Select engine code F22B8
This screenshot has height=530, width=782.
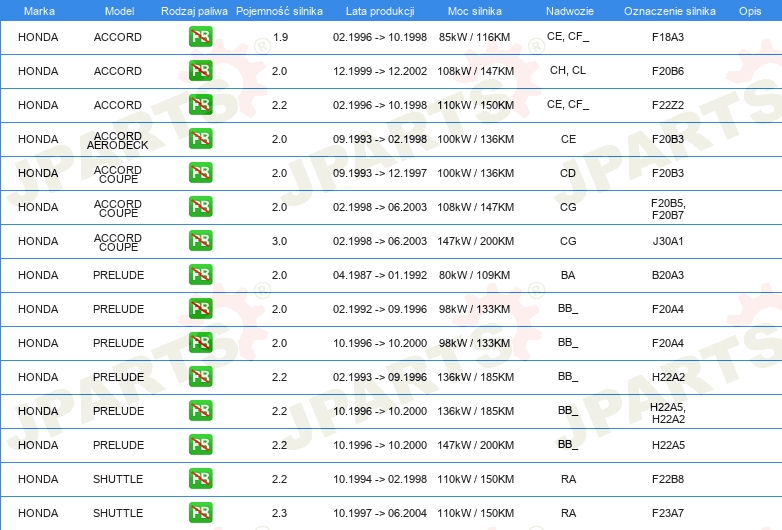point(668,479)
